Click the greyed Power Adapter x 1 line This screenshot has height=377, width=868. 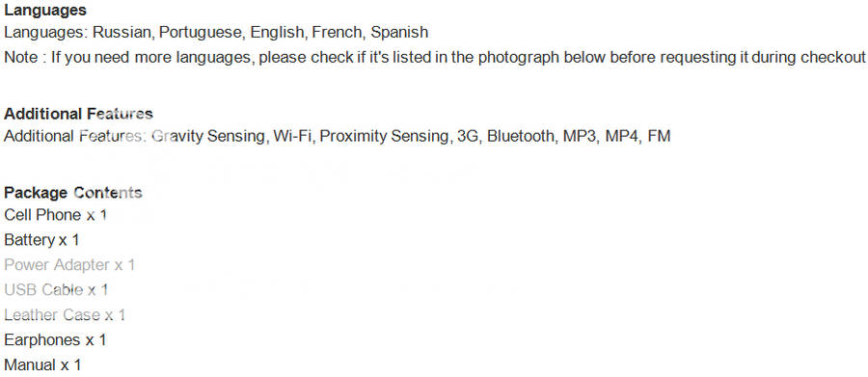point(69,265)
